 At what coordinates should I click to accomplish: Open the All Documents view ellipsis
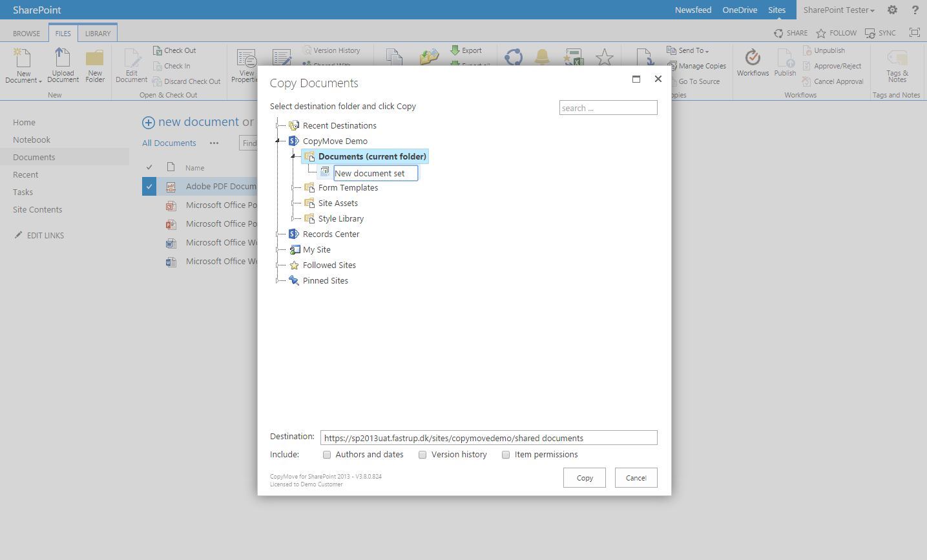coord(214,143)
